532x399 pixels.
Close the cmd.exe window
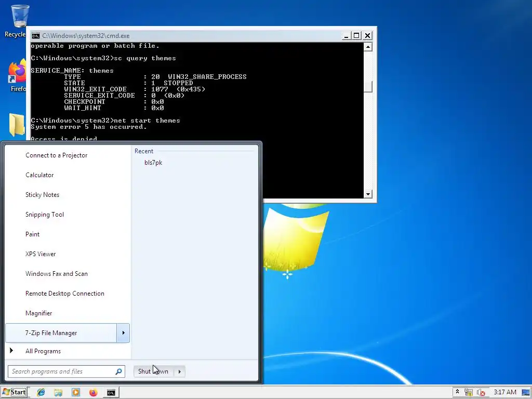(367, 36)
